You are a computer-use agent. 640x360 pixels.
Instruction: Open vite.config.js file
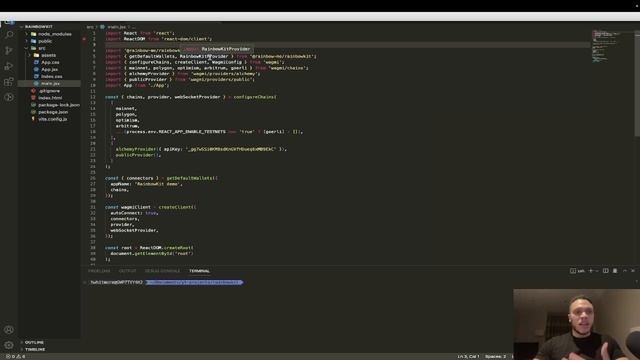(x=52, y=119)
